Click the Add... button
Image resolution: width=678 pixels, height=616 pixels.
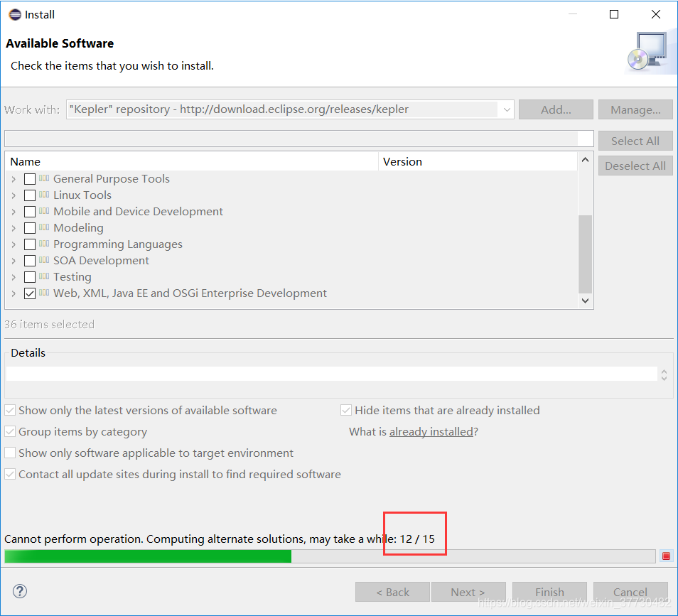tap(556, 109)
